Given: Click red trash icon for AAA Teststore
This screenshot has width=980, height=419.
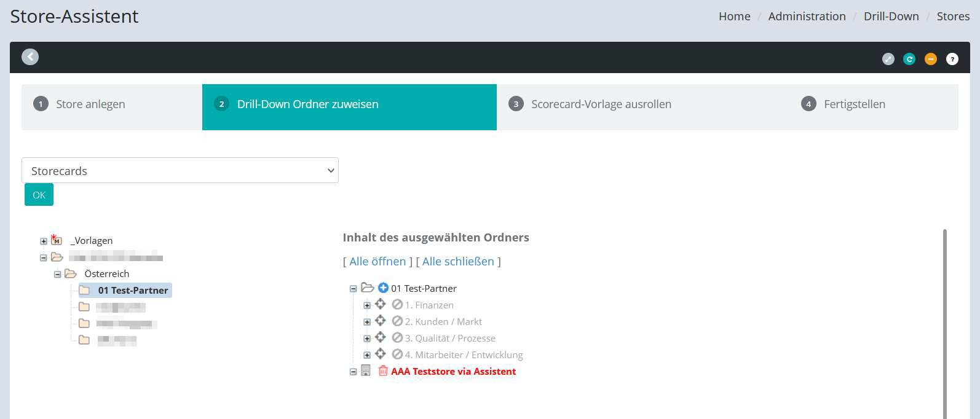Looking at the screenshot, I should pyautogui.click(x=383, y=370).
